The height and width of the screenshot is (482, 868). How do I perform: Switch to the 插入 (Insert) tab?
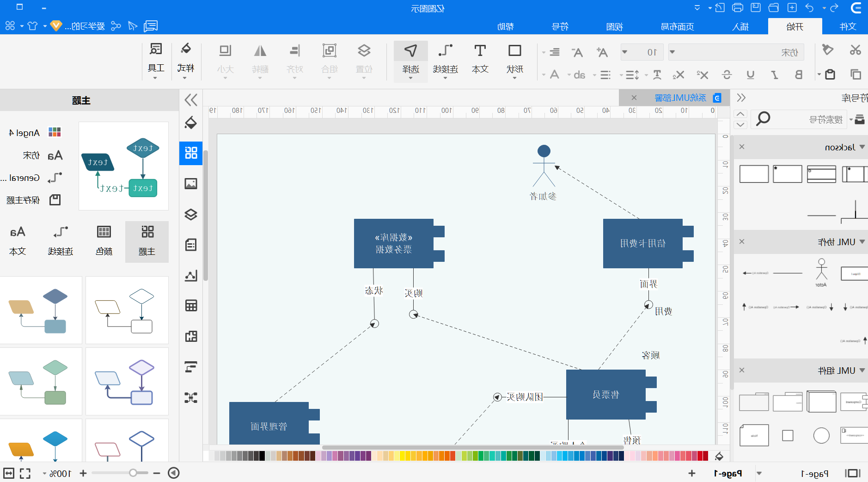(740, 26)
